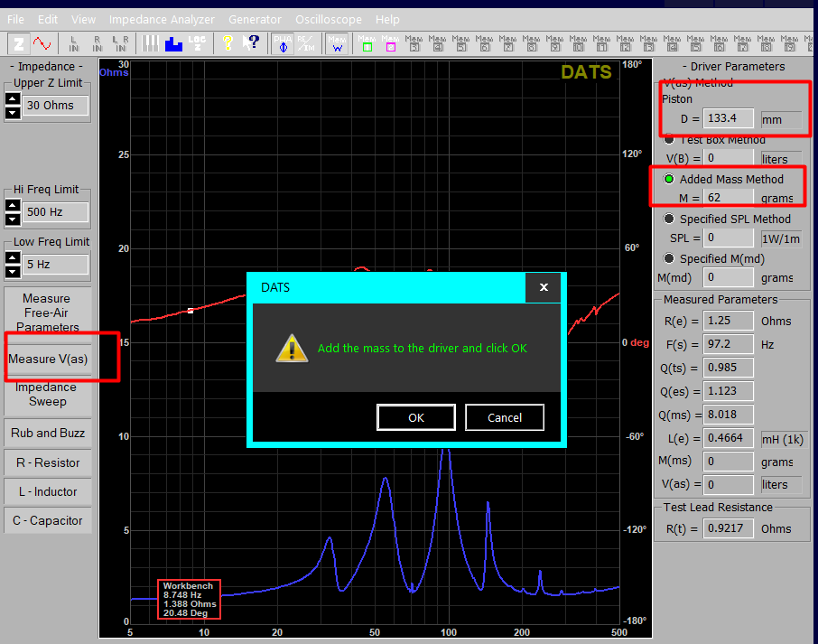
Task: Select the Specified M(md) radio button
Action: click(x=669, y=258)
